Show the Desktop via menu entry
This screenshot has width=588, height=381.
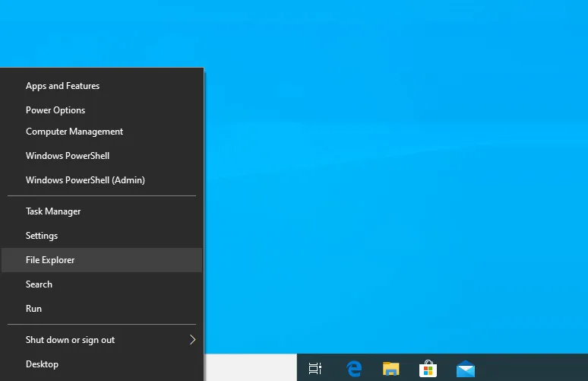[x=102, y=364]
